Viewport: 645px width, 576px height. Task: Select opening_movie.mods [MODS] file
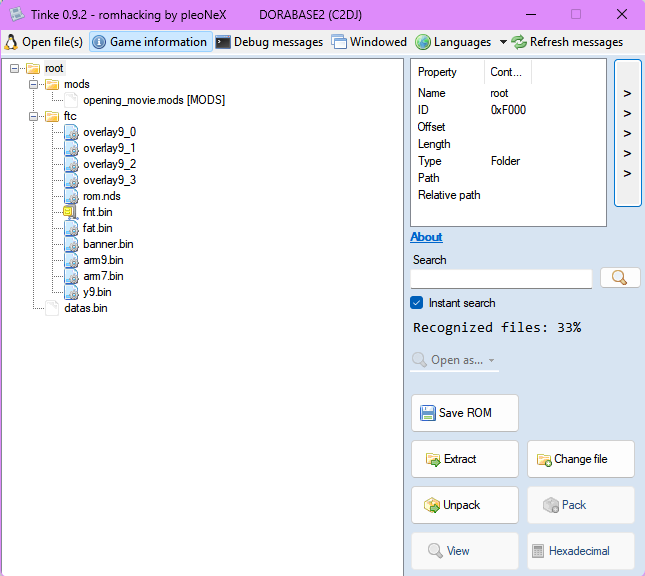point(154,100)
